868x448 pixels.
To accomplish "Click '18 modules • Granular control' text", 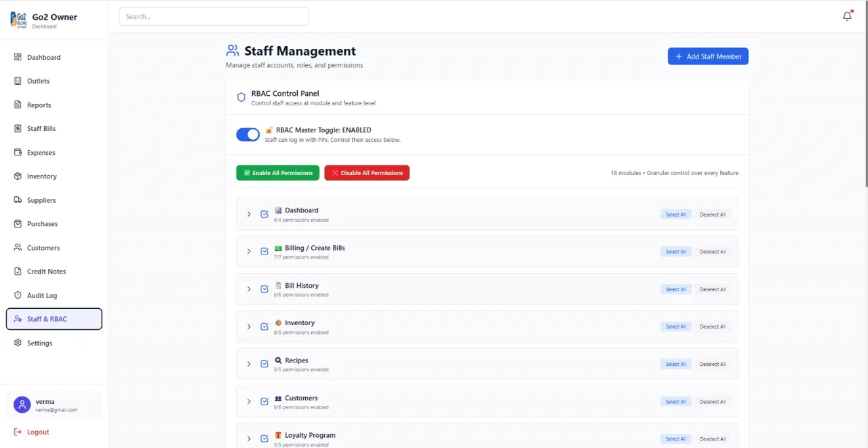I will click(x=675, y=173).
